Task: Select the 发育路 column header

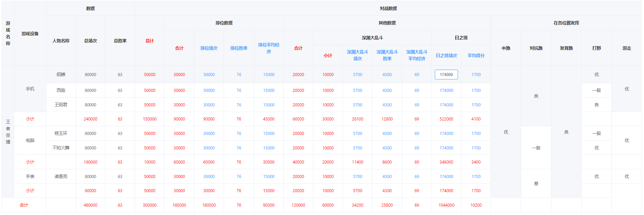Action: coord(566,48)
